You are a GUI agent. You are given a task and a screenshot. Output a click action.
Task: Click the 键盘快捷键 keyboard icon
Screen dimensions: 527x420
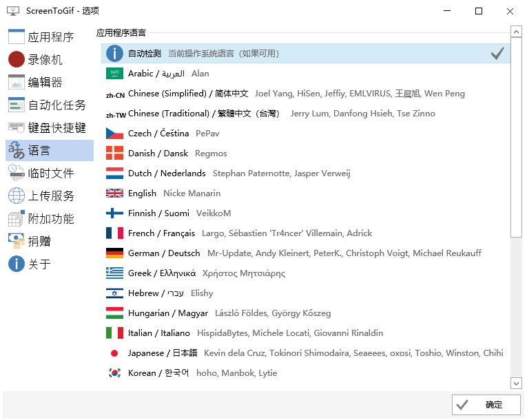pyautogui.click(x=16, y=127)
